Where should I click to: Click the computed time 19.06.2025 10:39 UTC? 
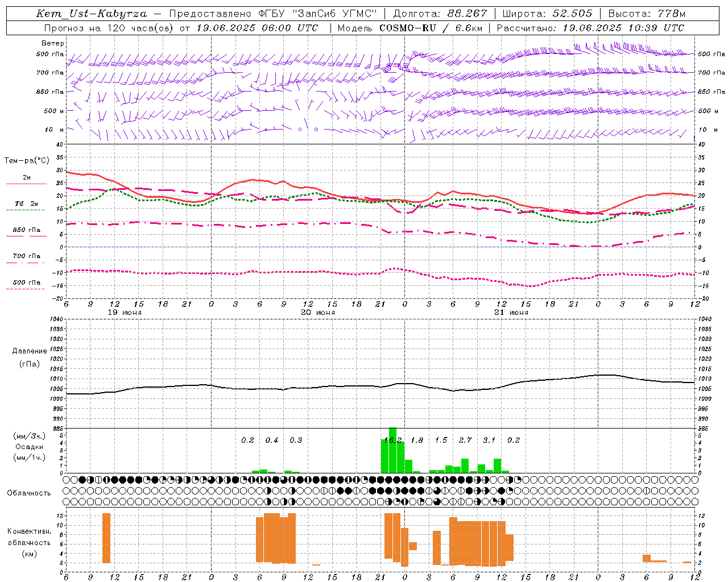623,28
